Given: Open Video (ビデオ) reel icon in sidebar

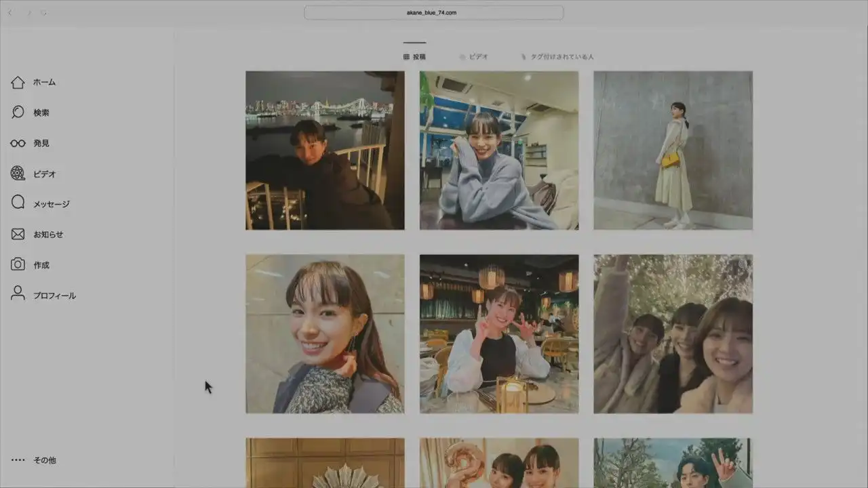Looking at the screenshot, I should click(18, 174).
